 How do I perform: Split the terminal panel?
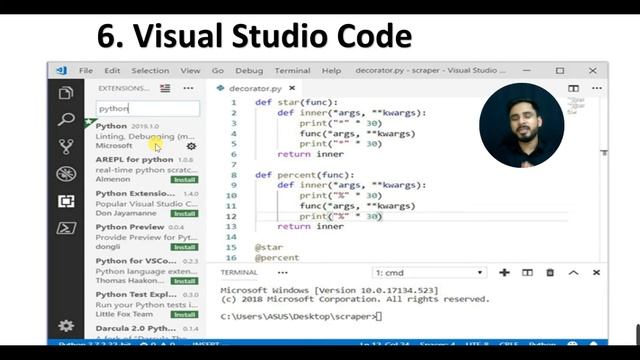(527, 273)
